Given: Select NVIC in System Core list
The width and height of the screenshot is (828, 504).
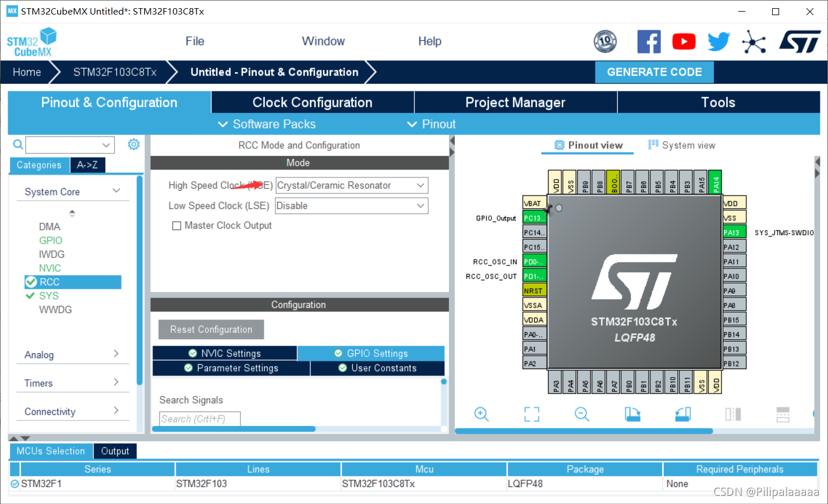Looking at the screenshot, I should [x=50, y=268].
